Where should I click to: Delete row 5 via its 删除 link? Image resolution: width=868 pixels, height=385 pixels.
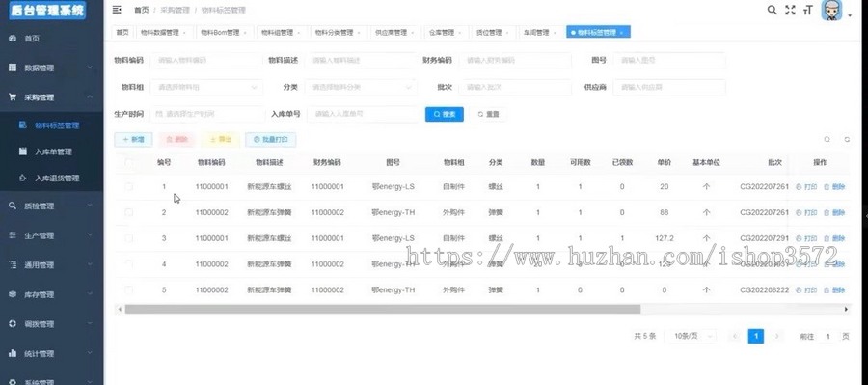[x=835, y=289]
